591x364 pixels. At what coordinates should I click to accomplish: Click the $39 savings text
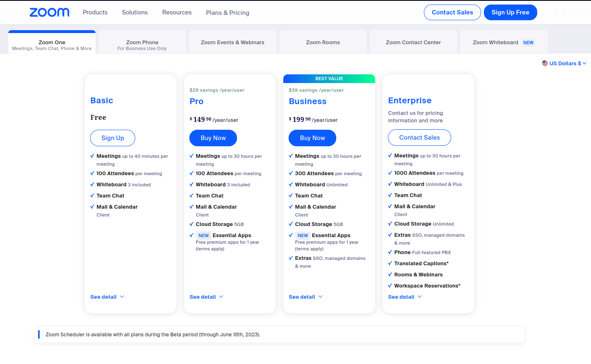(316, 90)
